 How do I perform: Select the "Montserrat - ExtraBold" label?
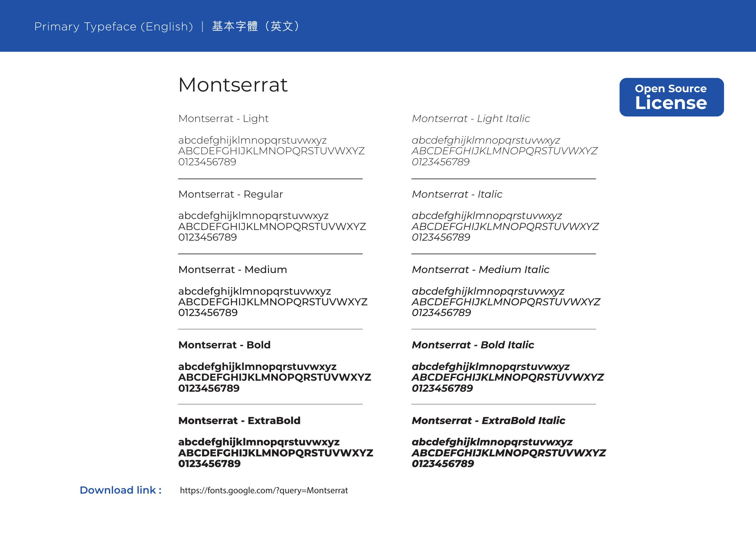(240, 420)
